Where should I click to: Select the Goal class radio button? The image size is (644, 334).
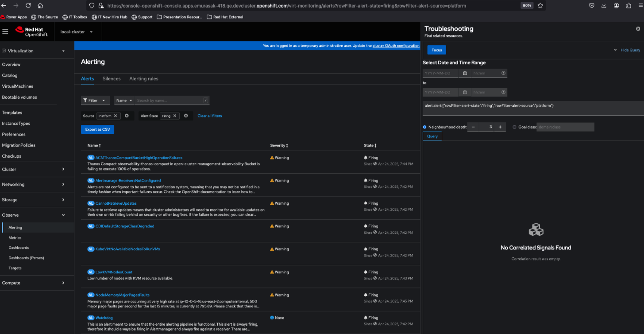point(514,127)
